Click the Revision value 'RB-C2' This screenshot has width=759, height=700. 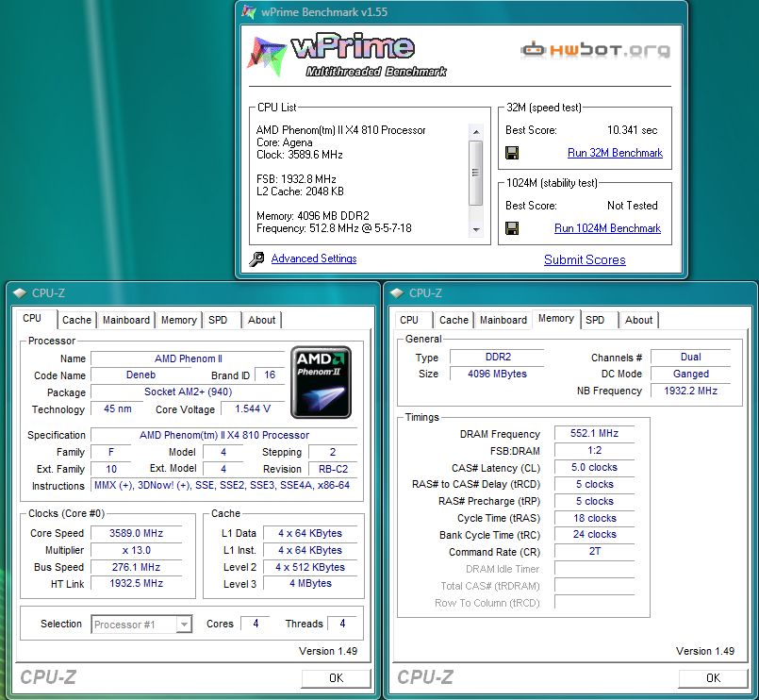point(333,469)
